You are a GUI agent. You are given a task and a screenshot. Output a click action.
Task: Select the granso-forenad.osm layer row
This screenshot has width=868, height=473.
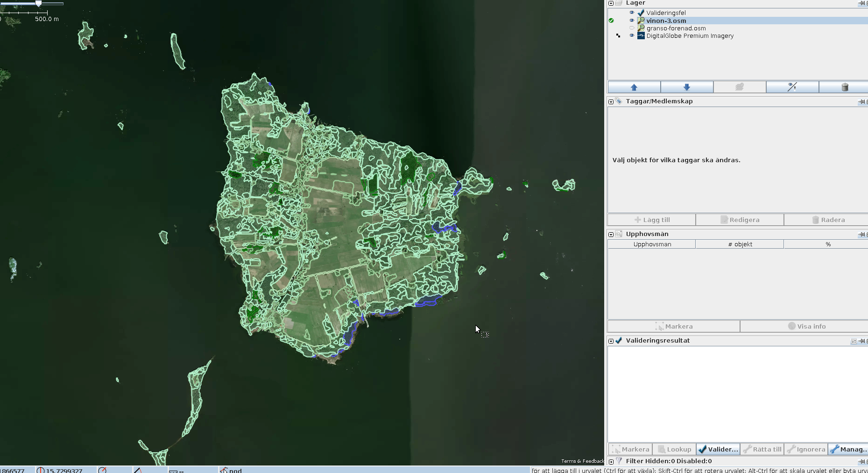click(676, 28)
